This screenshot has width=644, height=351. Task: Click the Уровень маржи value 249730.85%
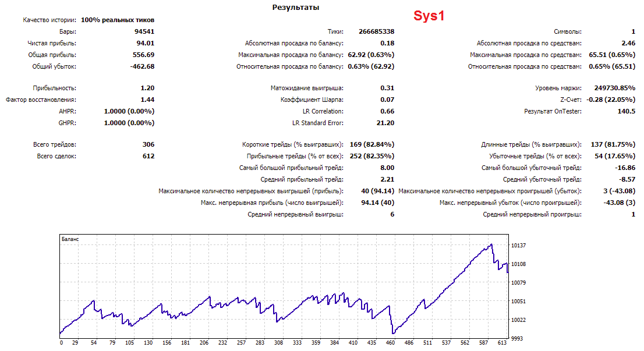(x=615, y=88)
